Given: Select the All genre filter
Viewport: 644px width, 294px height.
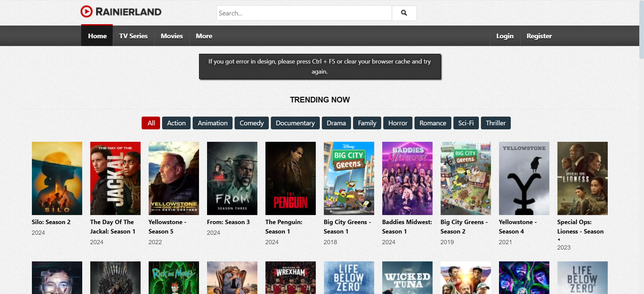Looking at the screenshot, I should coord(151,123).
